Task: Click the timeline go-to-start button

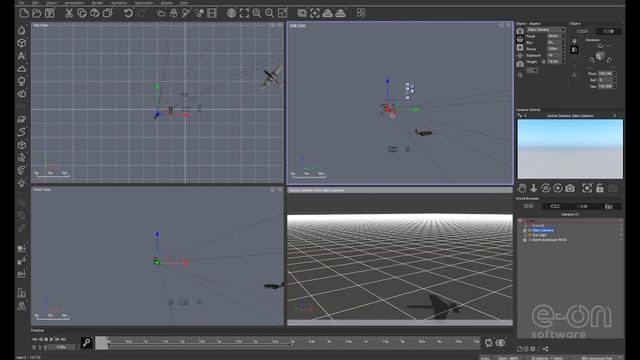Action: 34,339
